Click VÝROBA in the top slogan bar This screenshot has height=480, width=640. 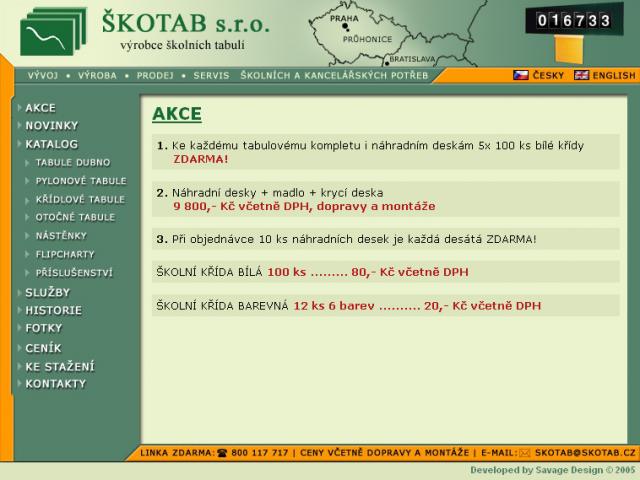pos(98,76)
